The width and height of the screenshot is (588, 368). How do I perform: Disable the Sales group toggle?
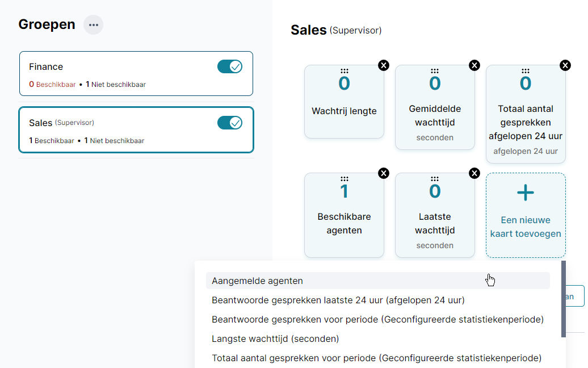tap(230, 123)
